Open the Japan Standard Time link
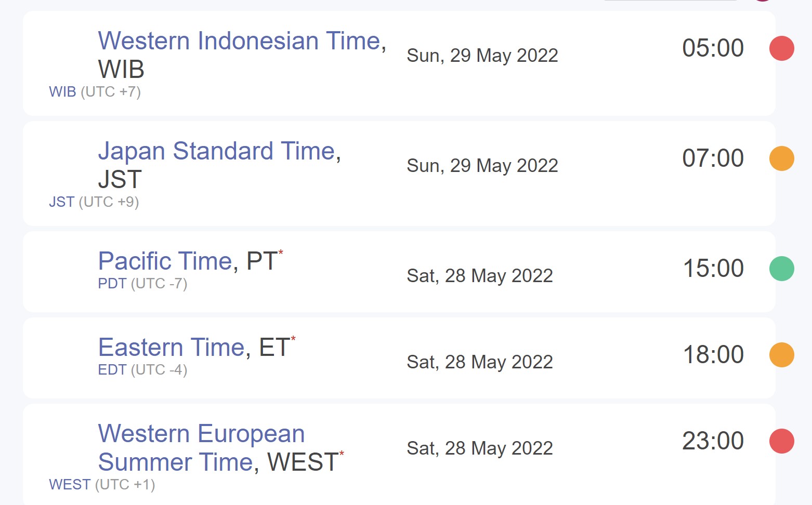812x505 pixels. pyautogui.click(x=216, y=151)
